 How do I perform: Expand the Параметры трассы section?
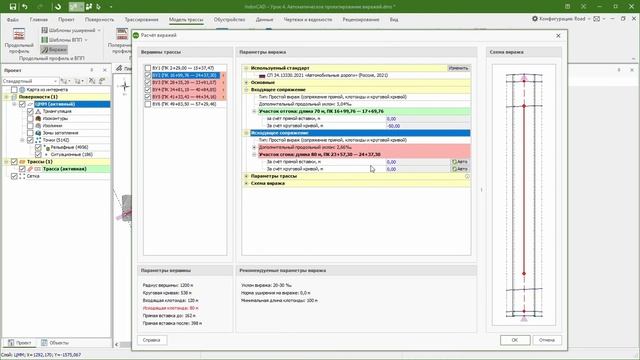tap(246, 176)
